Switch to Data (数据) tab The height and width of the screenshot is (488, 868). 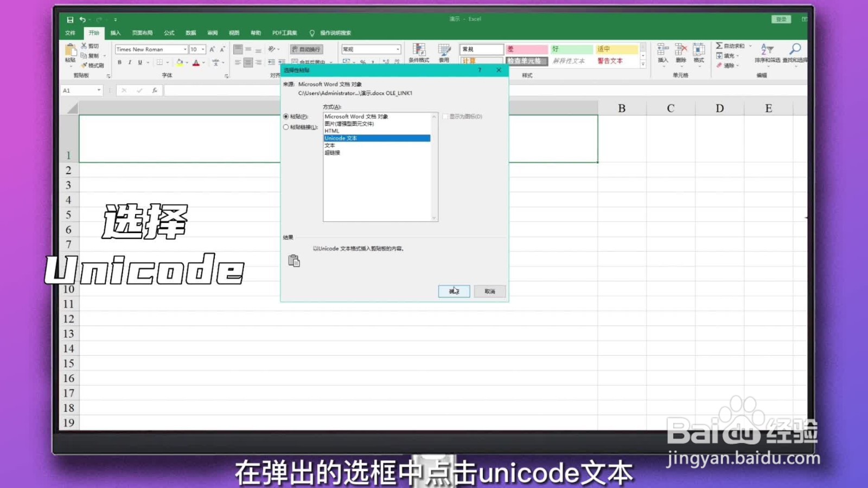click(x=191, y=33)
